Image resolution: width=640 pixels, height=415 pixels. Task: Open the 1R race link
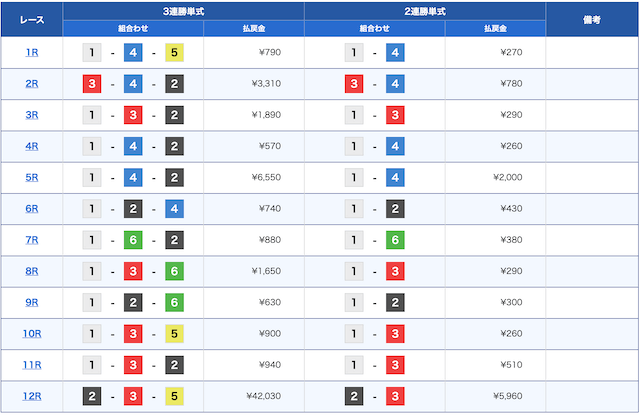click(x=32, y=53)
